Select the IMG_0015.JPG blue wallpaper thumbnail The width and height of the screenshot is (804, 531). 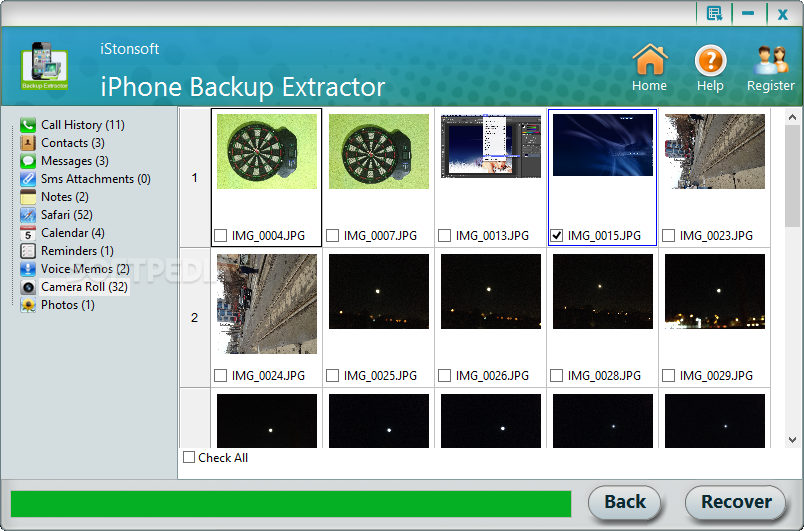click(603, 145)
